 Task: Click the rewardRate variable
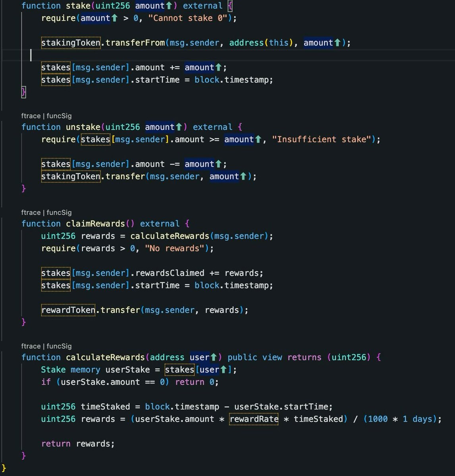[254, 419]
